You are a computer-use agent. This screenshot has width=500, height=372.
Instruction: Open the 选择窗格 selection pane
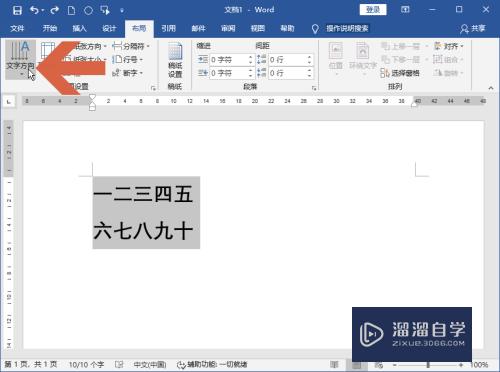tap(400, 73)
